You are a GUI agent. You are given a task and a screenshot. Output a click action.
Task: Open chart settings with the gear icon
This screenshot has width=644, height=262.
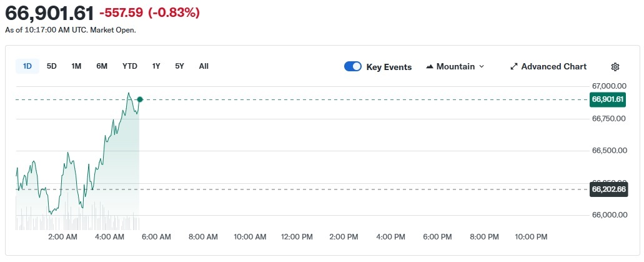click(x=615, y=67)
